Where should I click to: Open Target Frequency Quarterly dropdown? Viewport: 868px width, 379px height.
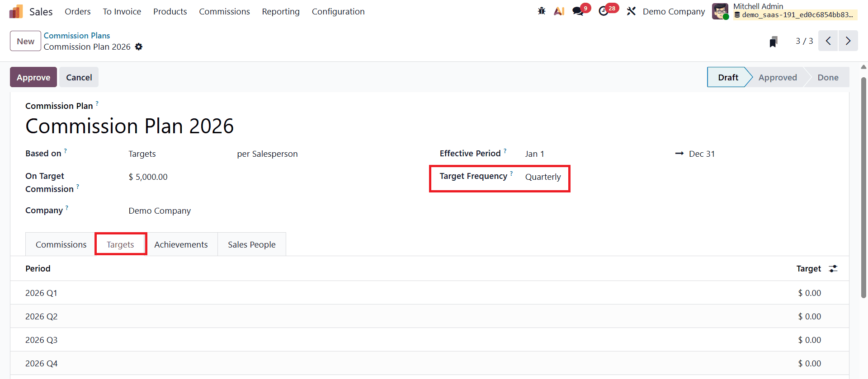[x=543, y=177]
